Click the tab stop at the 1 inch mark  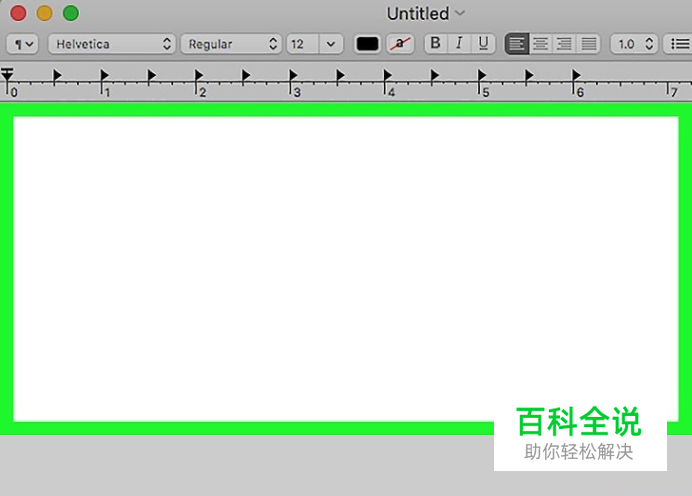104,75
